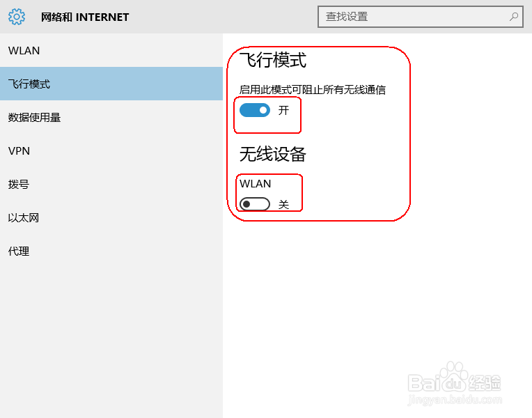Screen dimensions: 532x418
Task: Go to the VPN settings page
Action: coord(111,150)
